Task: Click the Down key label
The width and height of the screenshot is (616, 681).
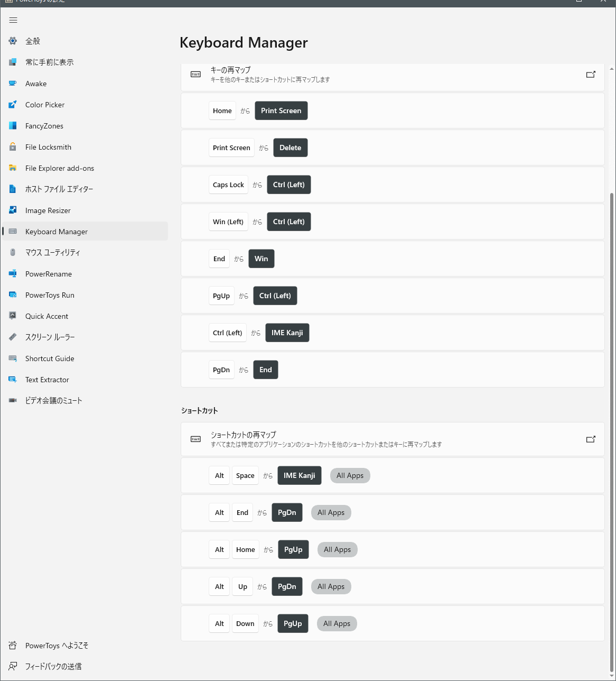Action: click(245, 623)
